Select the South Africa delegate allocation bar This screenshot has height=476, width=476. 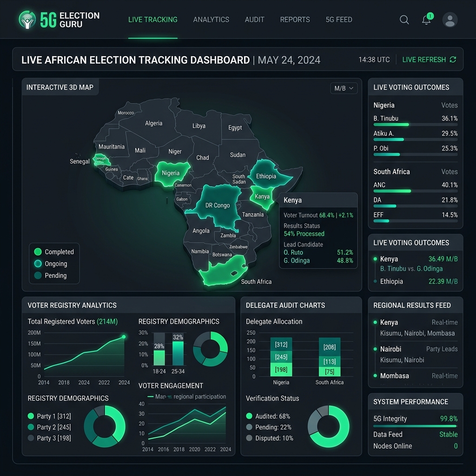pos(330,357)
